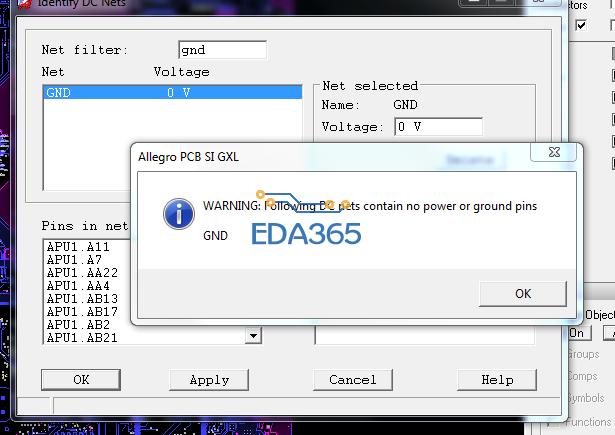The height and width of the screenshot is (435, 615).
Task: Select the GND row in the net list
Action: 173,93
